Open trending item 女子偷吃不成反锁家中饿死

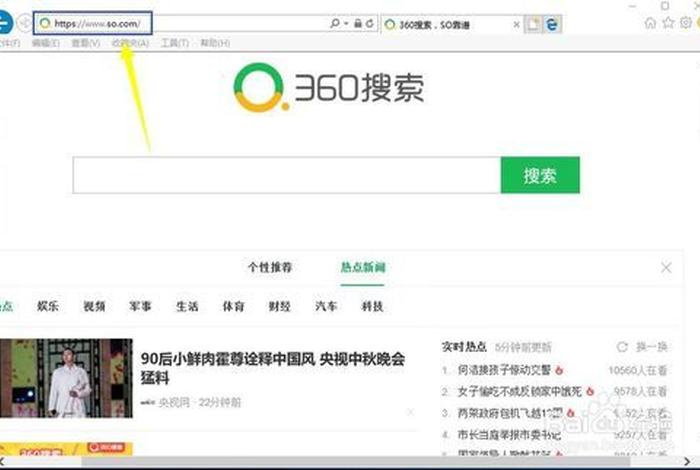[520, 391]
